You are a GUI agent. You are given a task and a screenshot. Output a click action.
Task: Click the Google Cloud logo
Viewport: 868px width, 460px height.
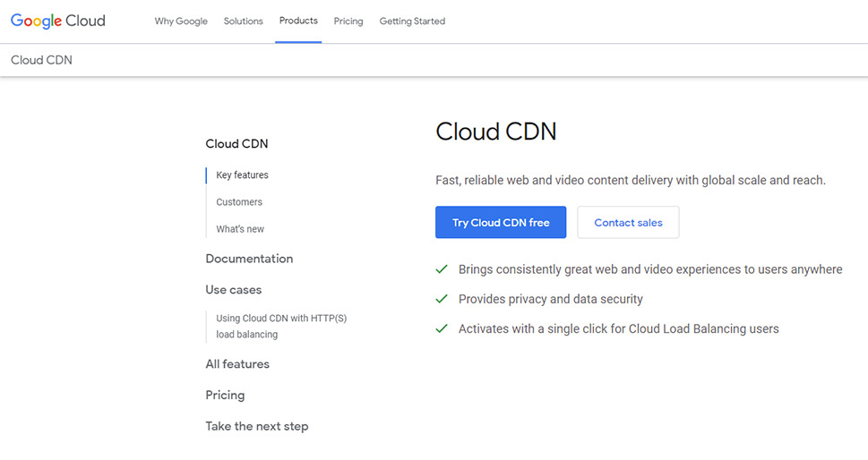(58, 21)
